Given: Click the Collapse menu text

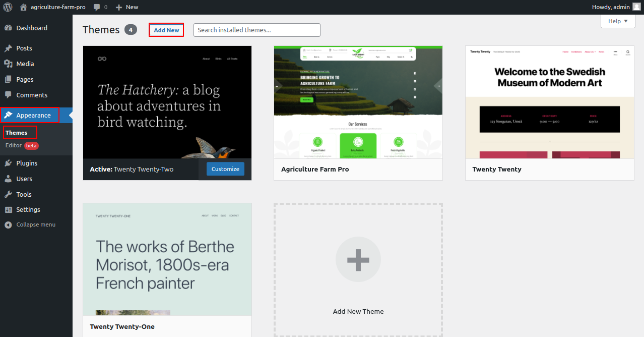Looking at the screenshot, I should [x=36, y=224].
